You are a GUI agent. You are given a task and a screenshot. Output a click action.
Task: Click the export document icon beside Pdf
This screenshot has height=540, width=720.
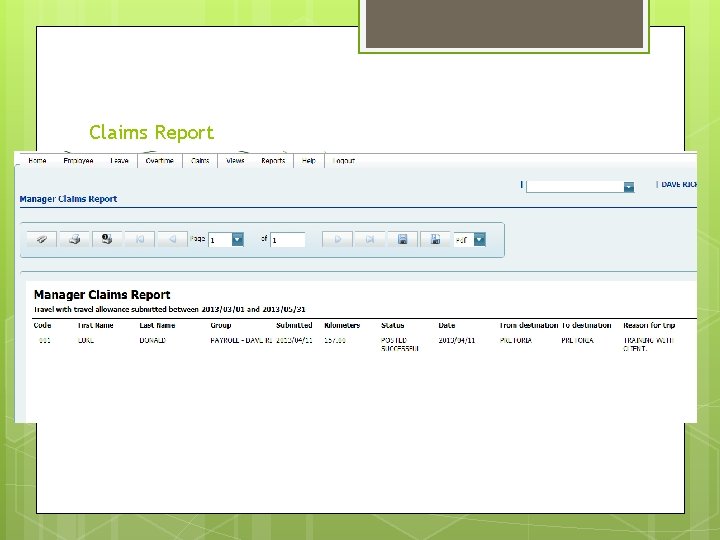[x=435, y=239]
